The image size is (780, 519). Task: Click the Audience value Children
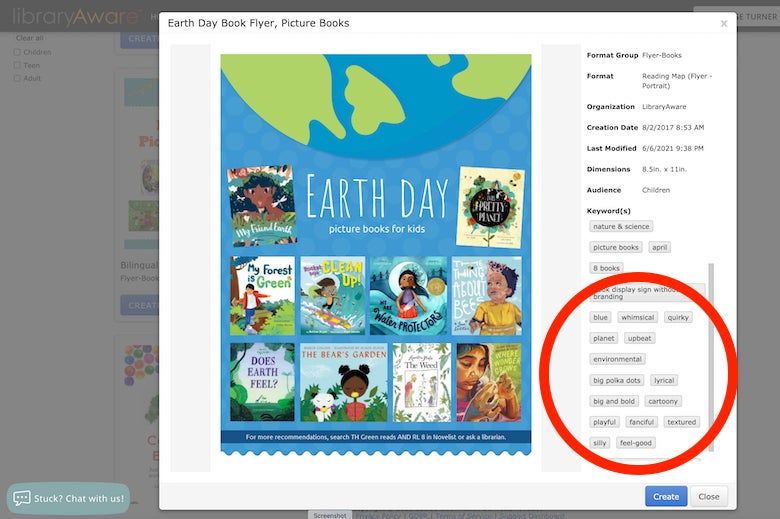656,190
